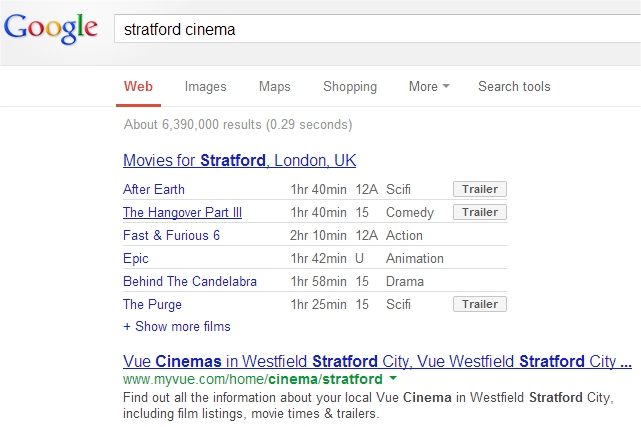The image size is (641, 427).
Task: Open The Hangover Part III link
Action: [182, 212]
